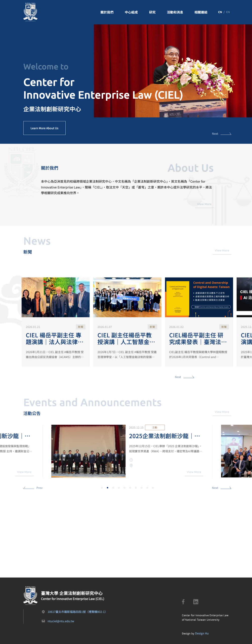This screenshot has width=252, height=644.
Task: Open the 關於我們 menu item
Action: tap(107, 12)
